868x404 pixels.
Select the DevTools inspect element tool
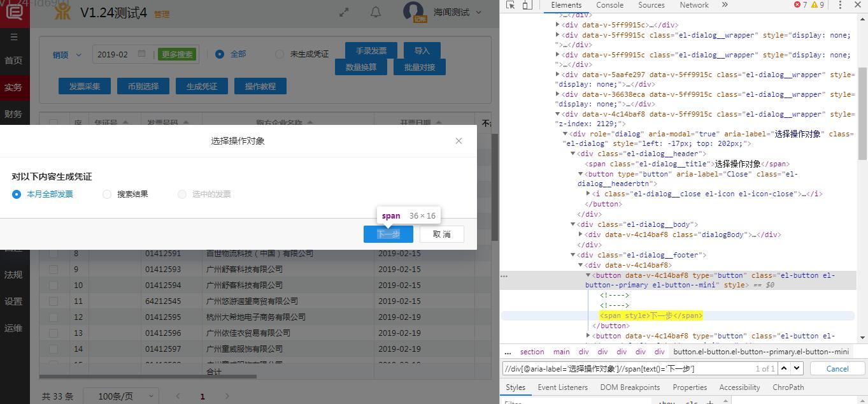[510, 5]
